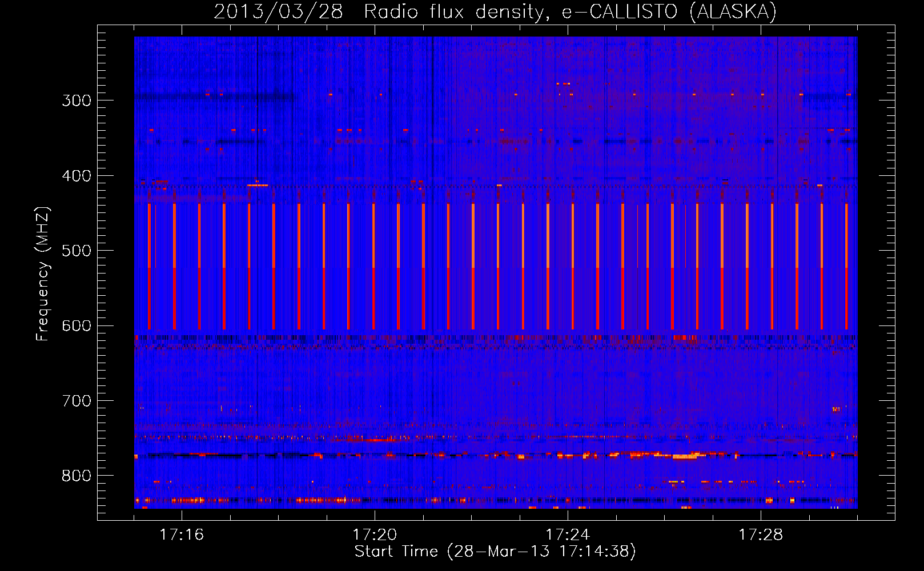Click the 500 frequency tick label
The width and height of the screenshot is (924, 571).
tap(77, 251)
